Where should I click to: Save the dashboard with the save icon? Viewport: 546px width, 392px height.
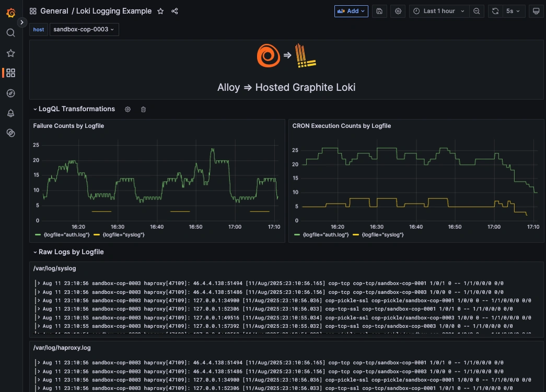379,11
